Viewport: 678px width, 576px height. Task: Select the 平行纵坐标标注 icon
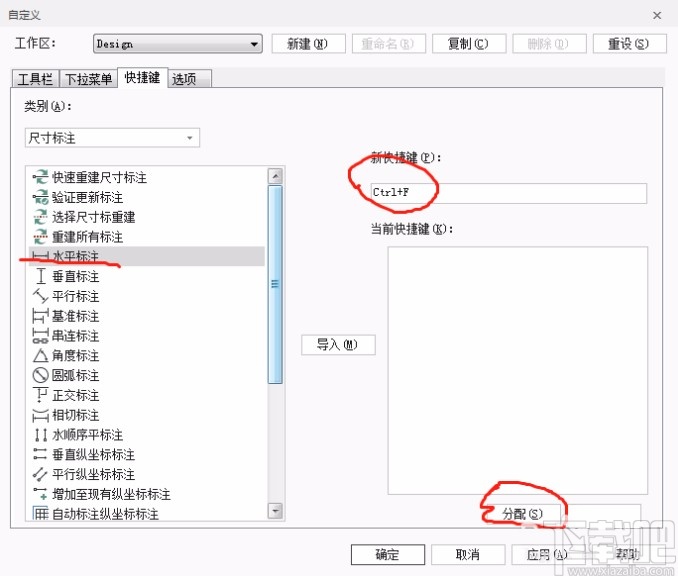[40, 474]
